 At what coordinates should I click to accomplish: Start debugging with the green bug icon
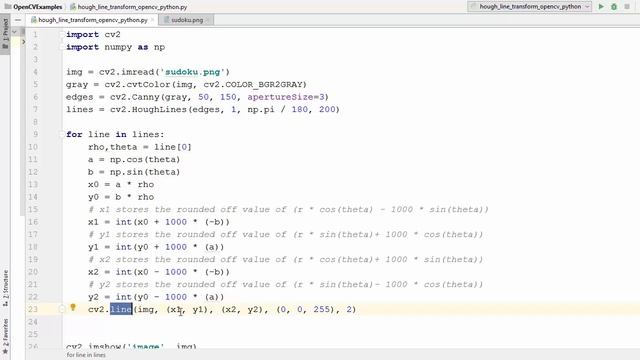click(613, 7)
